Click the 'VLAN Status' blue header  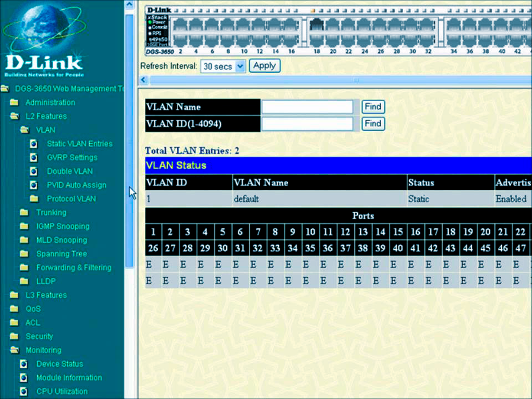click(x=338, y=165)
